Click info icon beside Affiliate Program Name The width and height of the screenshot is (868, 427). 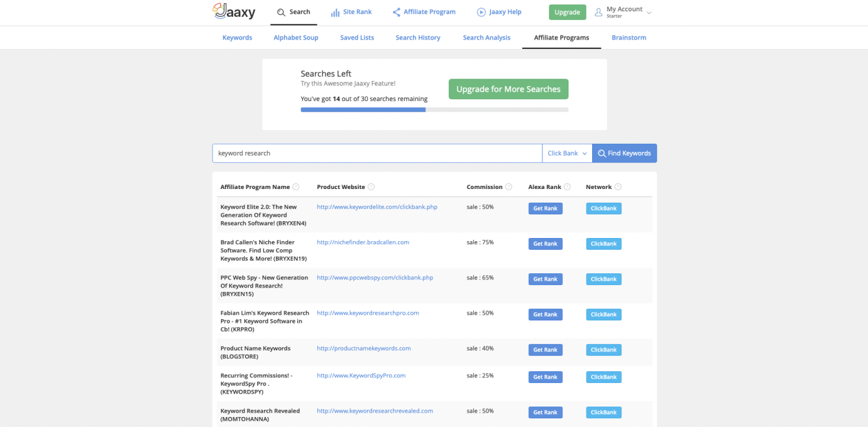tap(296, 187)
